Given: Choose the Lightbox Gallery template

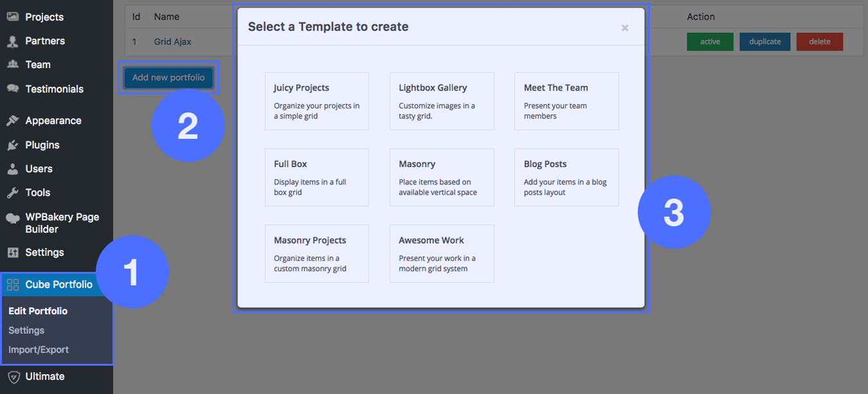Looking at the screenshot, I should tap(442, 101).
